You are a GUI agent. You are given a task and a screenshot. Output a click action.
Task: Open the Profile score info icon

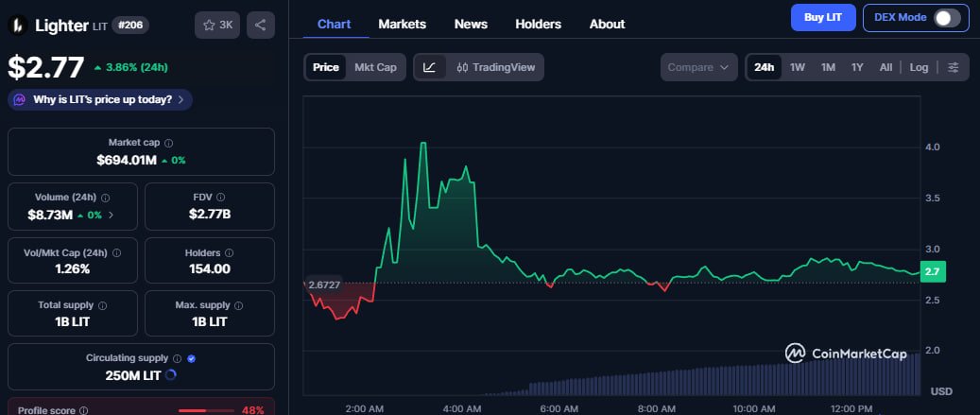pyautogui.click(x=84, y=410)
